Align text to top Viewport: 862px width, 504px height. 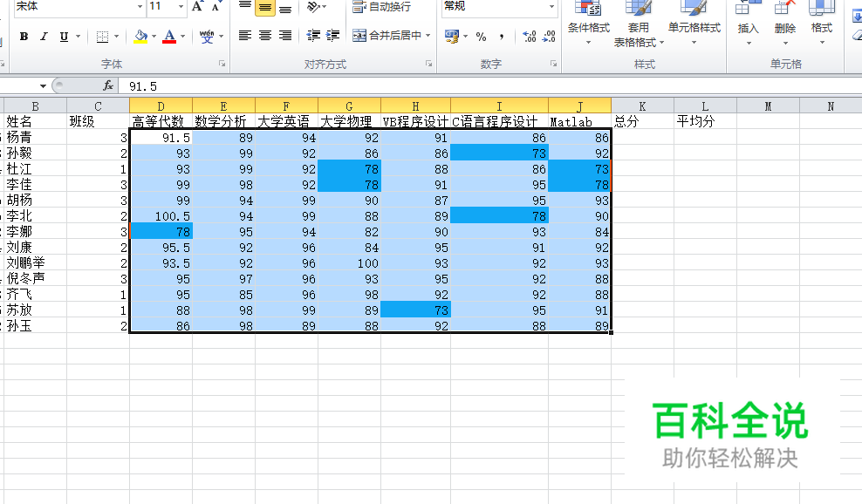245,7
